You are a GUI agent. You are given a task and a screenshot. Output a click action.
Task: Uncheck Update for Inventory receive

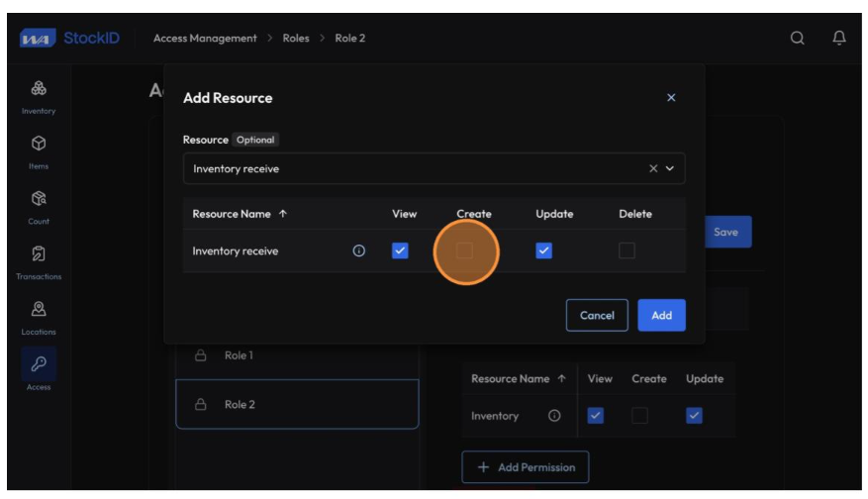(x=543, y=250)
